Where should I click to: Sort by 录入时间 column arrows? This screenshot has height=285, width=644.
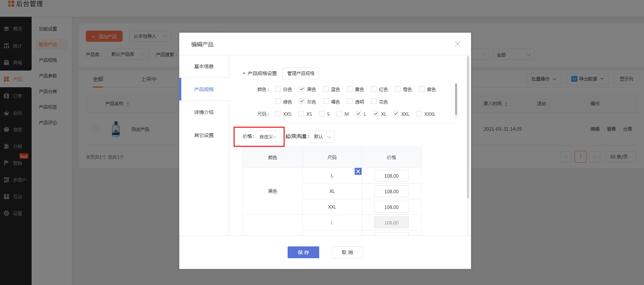pos(506,104)
